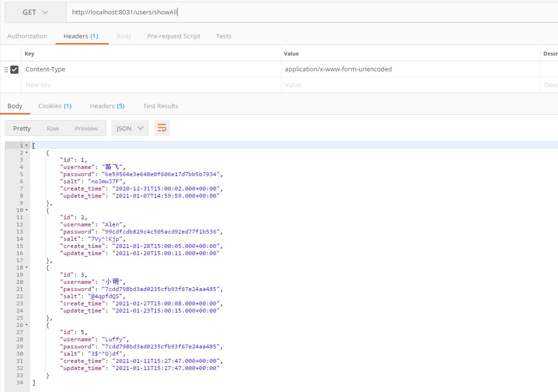Select the Preview view button

point(86,128)
